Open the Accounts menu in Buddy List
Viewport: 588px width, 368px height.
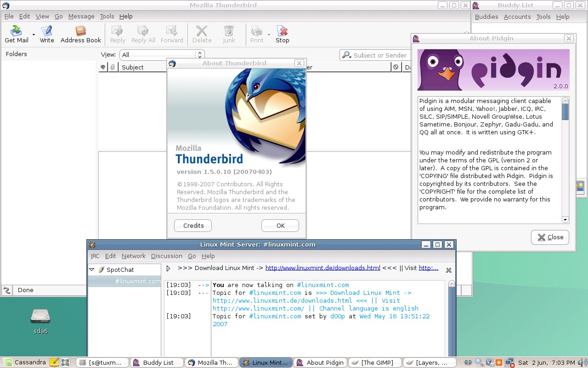(x=517, y=17)
